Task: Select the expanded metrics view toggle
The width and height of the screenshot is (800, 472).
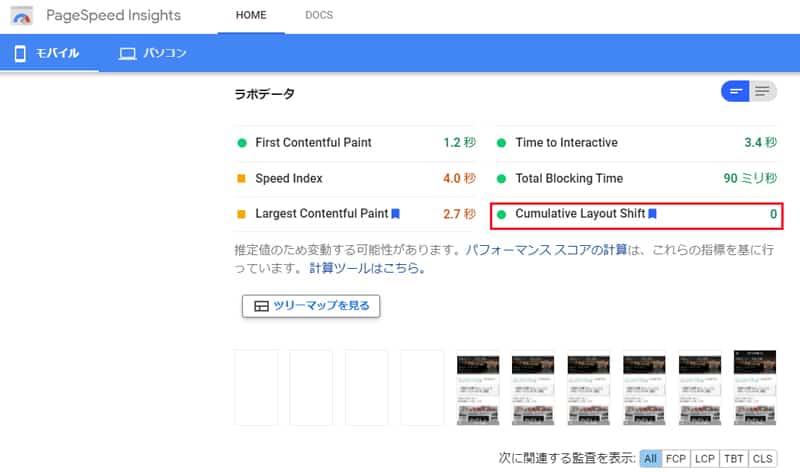Action: (x=763, y=91)
